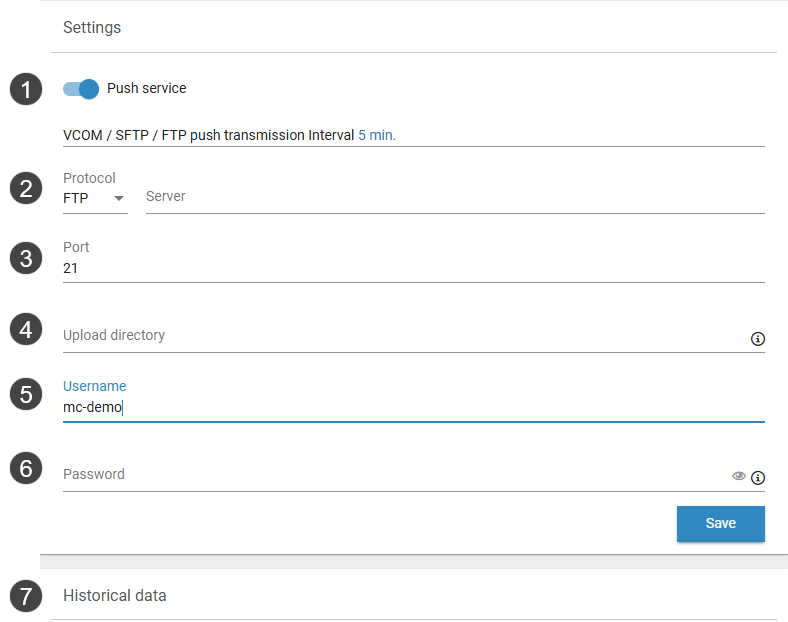The width and height of the screenshot is (788, 622).
Task: Select the Upload directory field
Action: coord(400,336)
